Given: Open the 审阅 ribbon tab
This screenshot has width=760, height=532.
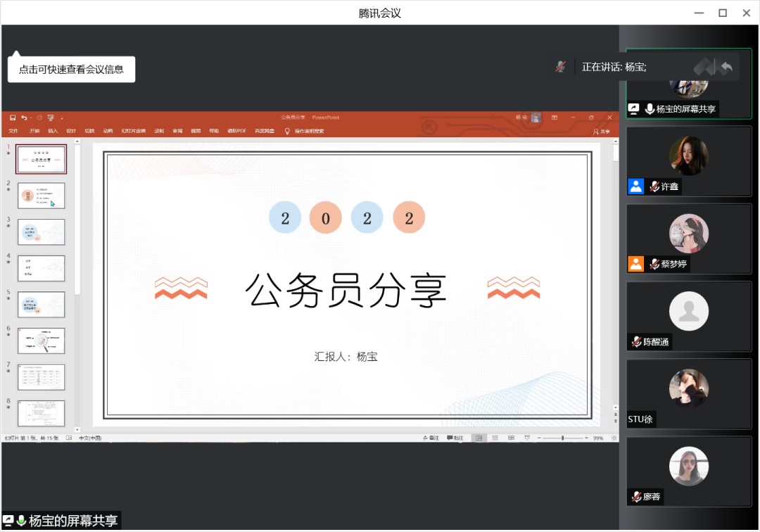Looking at the screenshot, I should coord(177,131).
